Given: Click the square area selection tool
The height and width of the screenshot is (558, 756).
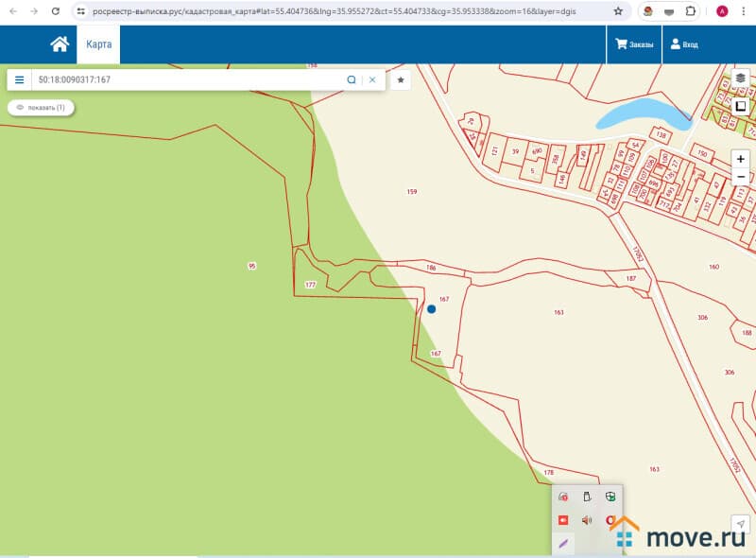Looking at the screenshot, I should click(x=741, y=107).
